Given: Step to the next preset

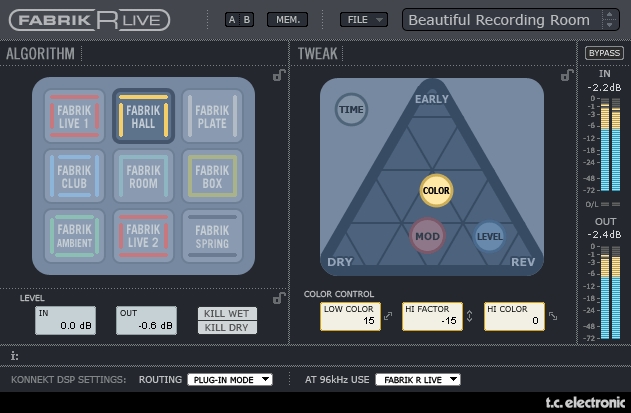Looking at the screenshot, I should [x=610, y=25].
